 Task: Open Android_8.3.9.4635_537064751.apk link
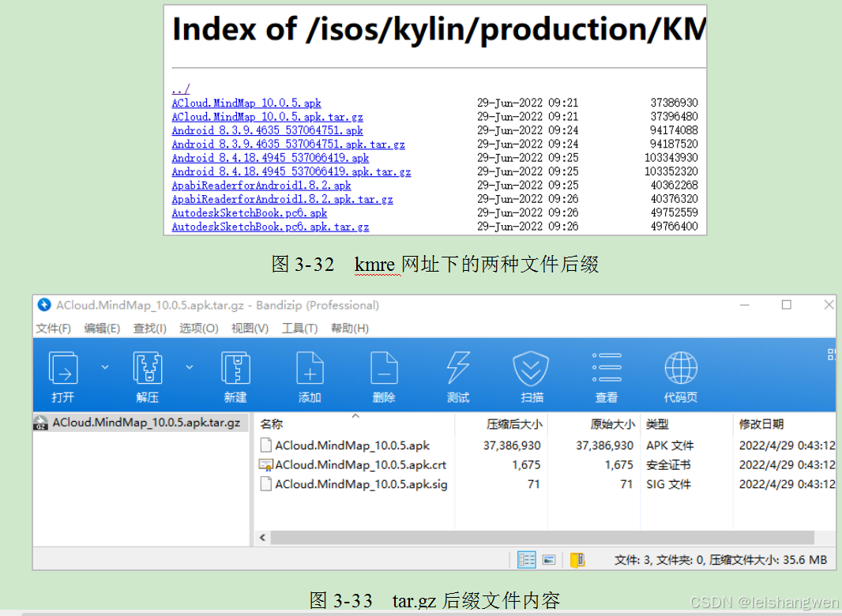pos(268,130)
